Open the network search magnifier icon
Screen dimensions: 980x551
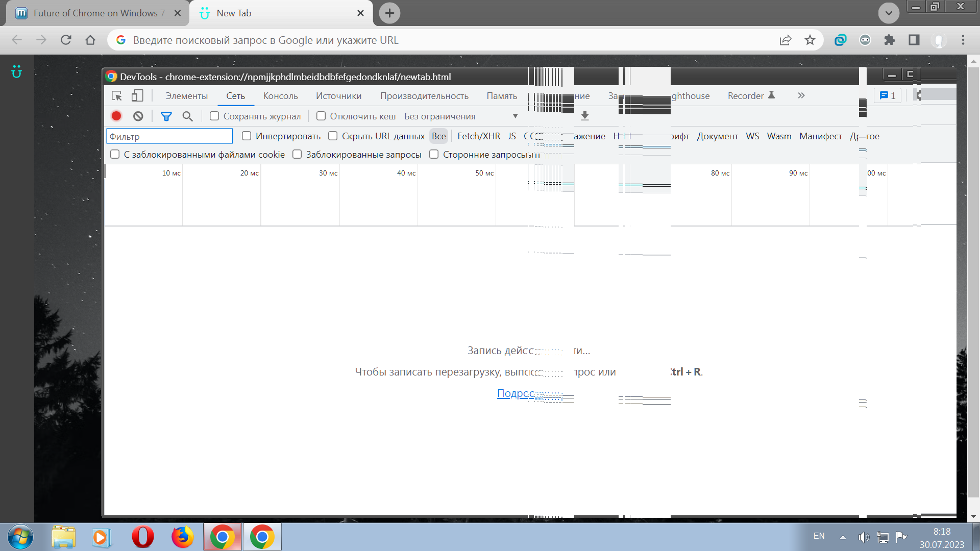(x=188, y=116)
